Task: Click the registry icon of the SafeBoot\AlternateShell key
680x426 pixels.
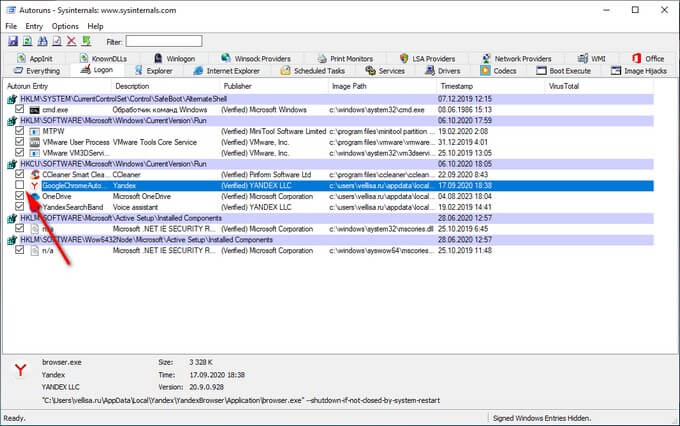Action: 12,99
